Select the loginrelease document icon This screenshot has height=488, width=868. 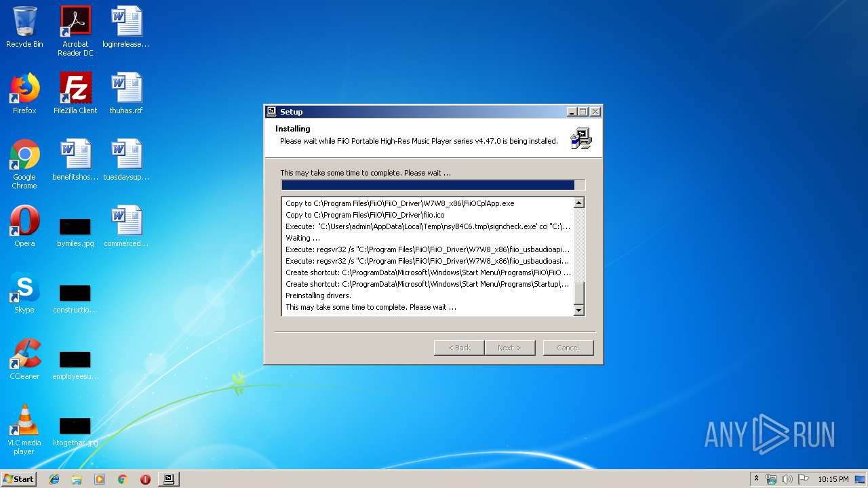pos(126,28)
